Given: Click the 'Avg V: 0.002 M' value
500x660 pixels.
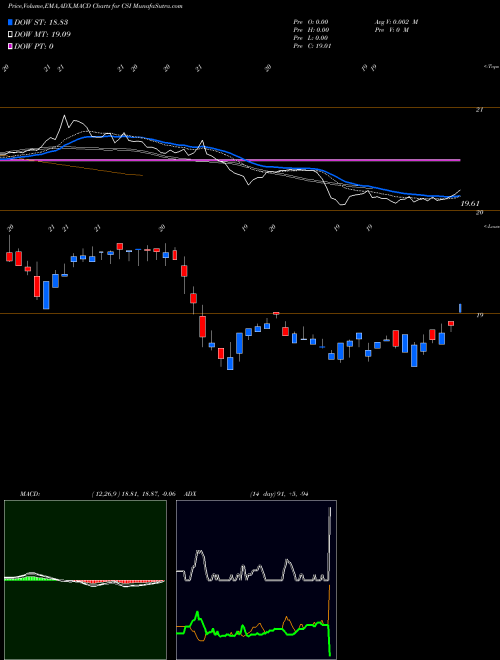Looking at the screenshot, I should (x=396, y=22).
